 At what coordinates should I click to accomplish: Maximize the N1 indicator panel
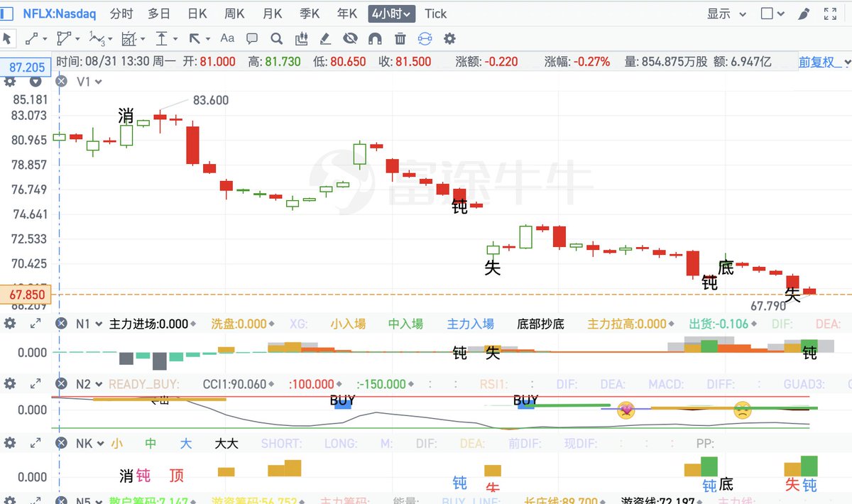(35, 324)
